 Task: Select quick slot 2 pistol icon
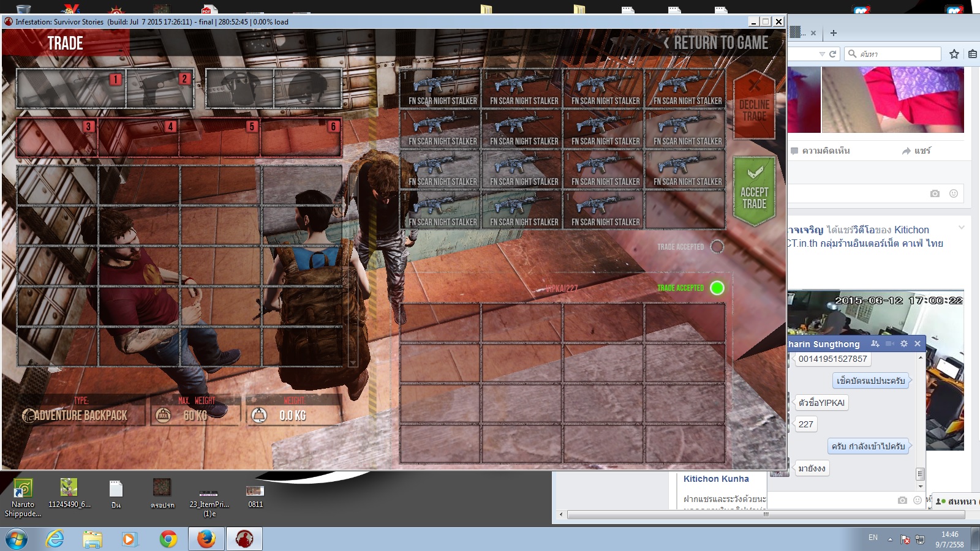160,89
